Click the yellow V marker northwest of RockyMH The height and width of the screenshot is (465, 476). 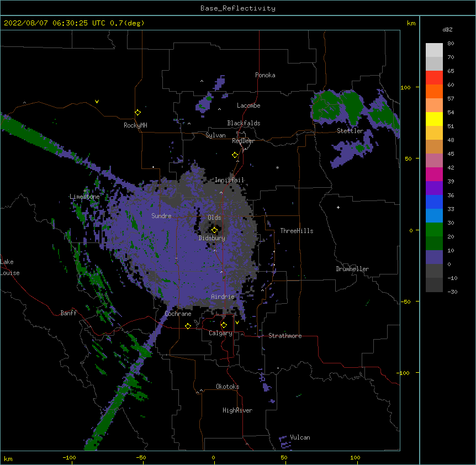tap(97, 102)
